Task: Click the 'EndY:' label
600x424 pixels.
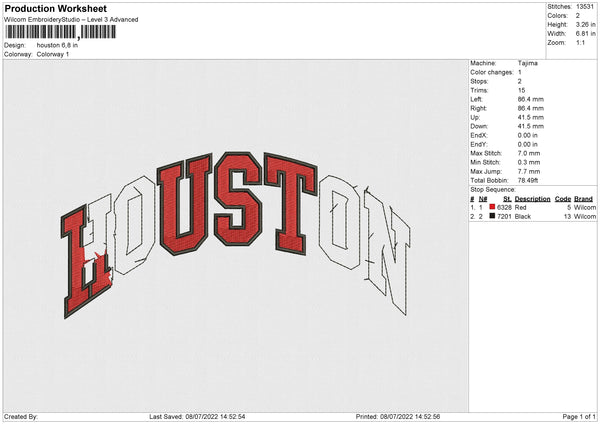Action: point(479,145)
